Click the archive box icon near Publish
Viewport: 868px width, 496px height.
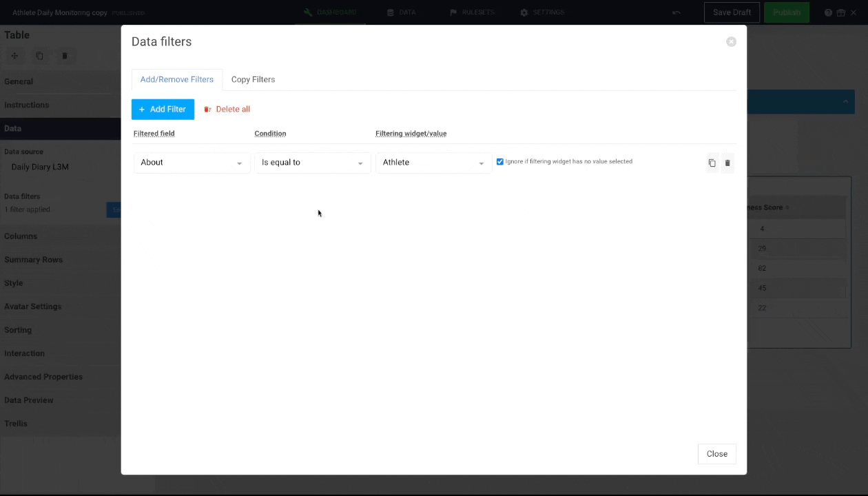click(841, 12)
